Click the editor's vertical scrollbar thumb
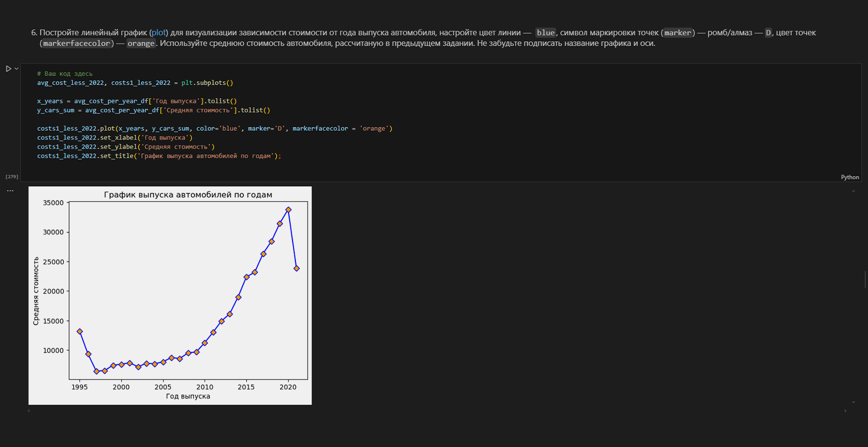The image size is (868, 447). pyautogui.click(x=865, y=280)
